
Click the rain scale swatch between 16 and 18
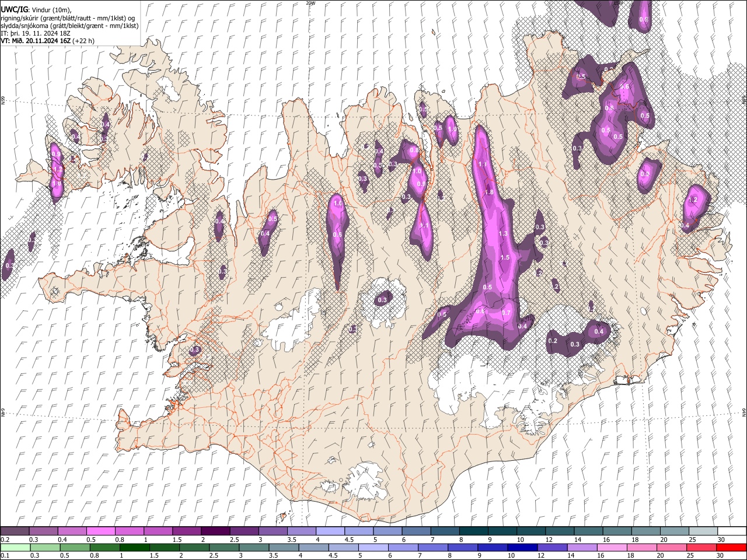[x=612, y=547]
